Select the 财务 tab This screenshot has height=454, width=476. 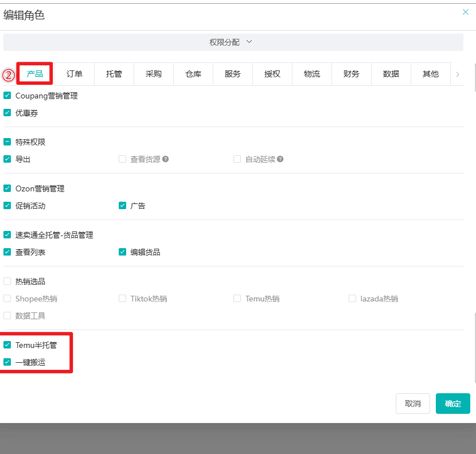tap(351, 74)
